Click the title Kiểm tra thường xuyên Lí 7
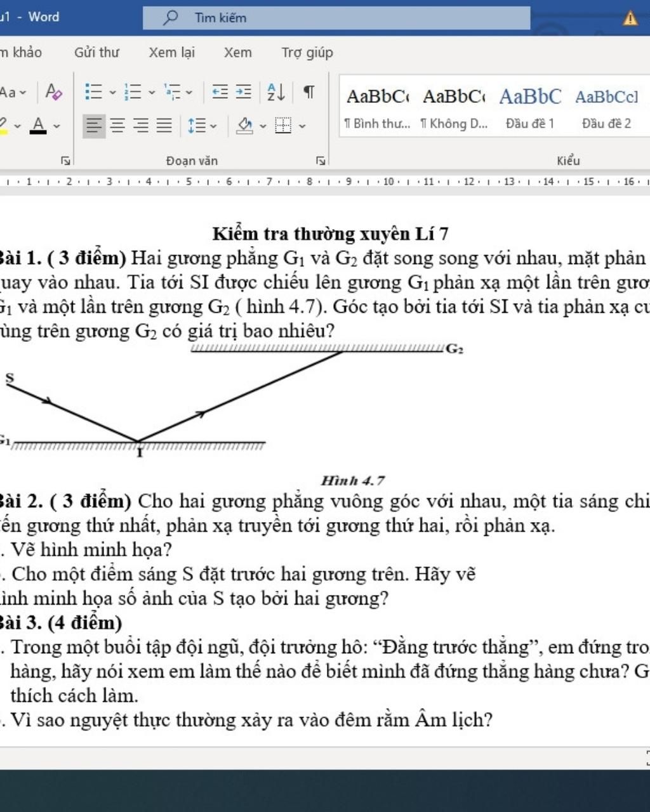The width and height of the screenshot is (650, 812). tap(330, 234)
